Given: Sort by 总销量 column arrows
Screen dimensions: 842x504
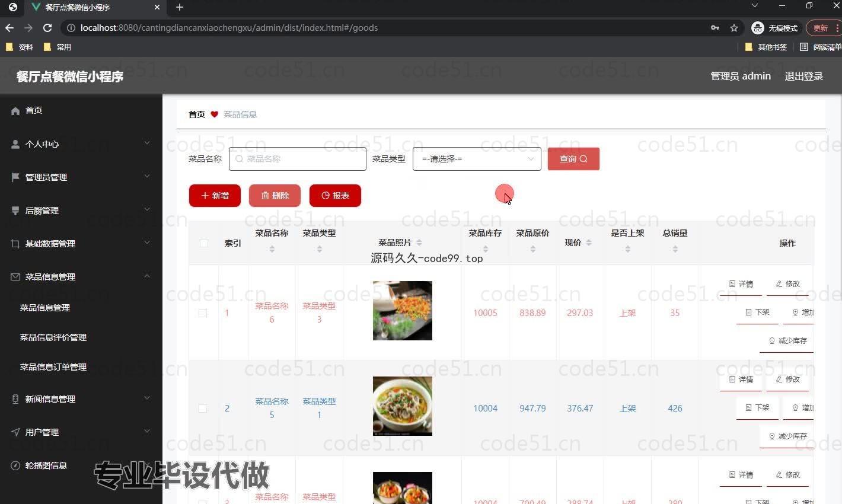Looking at the screenshot, I should click(x=675, y=250).
